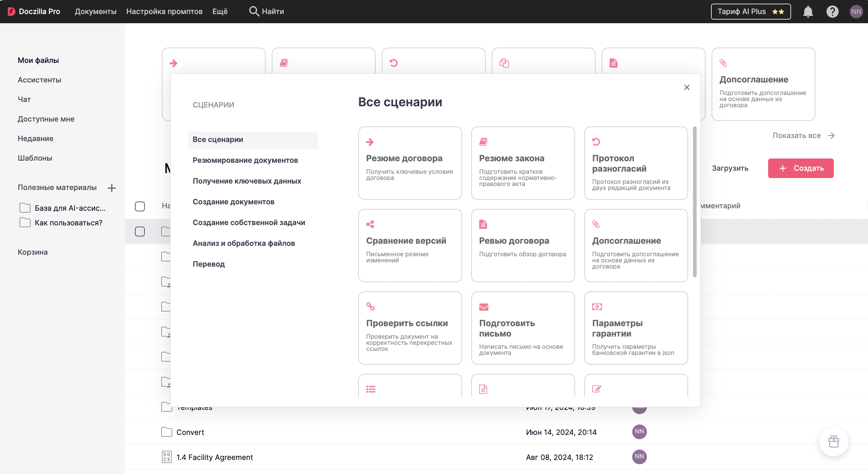Open the Документы menu
Screen dimensions: 868x474
[96, 12]
